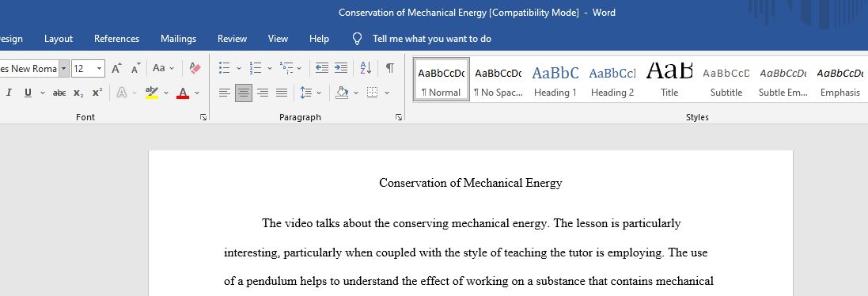
Task: Apply the Subtle Emphasis style
Action: (783, 80)
